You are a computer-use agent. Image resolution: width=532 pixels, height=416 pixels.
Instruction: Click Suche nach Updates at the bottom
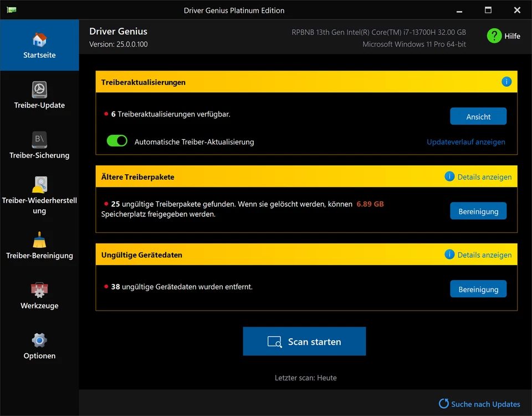pyautogui.click(x=487, y=403)
